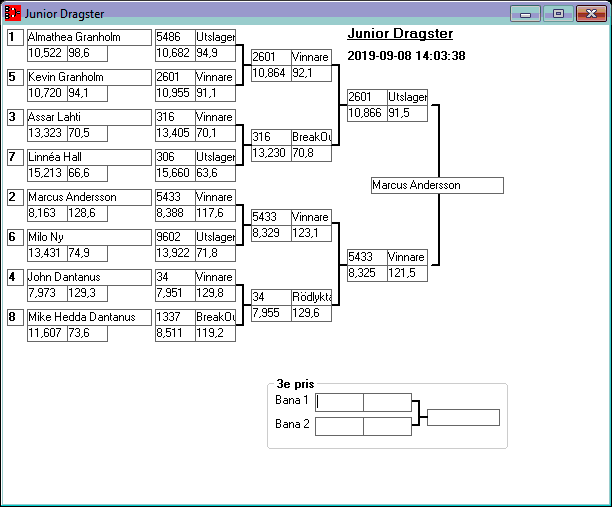Click the underlined Junior Dragster heading

[x=400, y=34]
